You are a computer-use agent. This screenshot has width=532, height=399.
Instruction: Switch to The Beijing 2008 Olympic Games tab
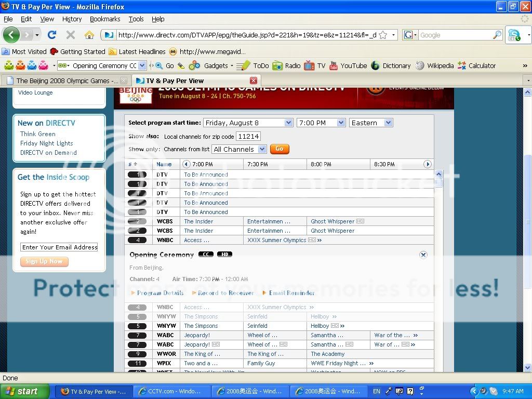(66, 81)
